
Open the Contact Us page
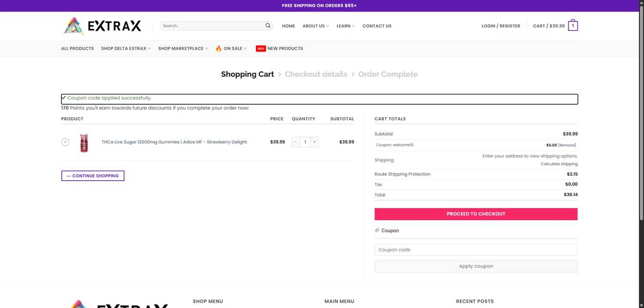tap(377, 26)
